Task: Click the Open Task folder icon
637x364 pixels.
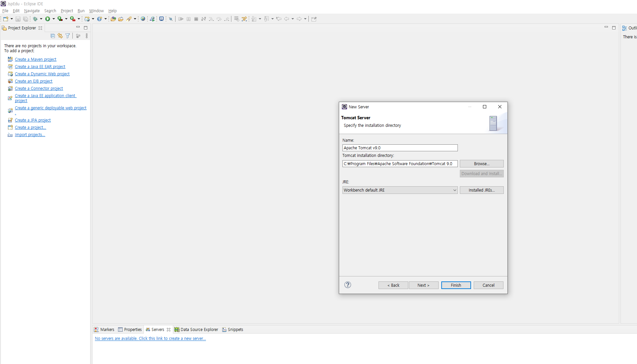Action: [121, 19]
